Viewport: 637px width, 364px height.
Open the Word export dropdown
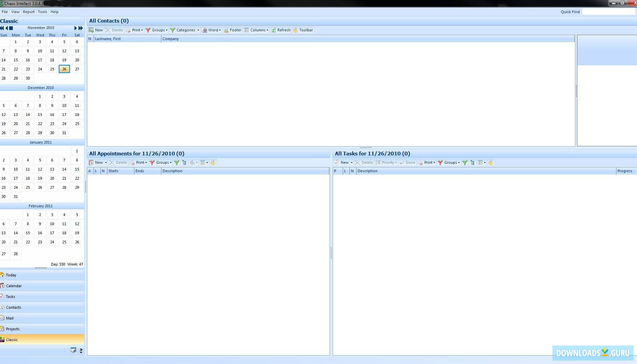[211, 30]
